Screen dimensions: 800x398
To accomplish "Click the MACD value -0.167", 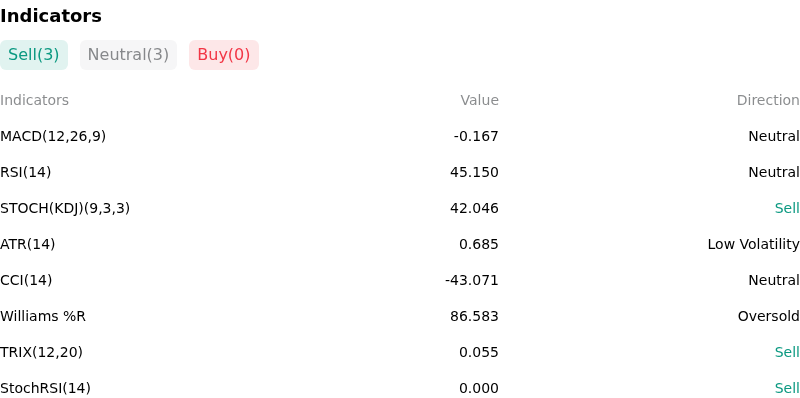I will [x=476, y=136].
